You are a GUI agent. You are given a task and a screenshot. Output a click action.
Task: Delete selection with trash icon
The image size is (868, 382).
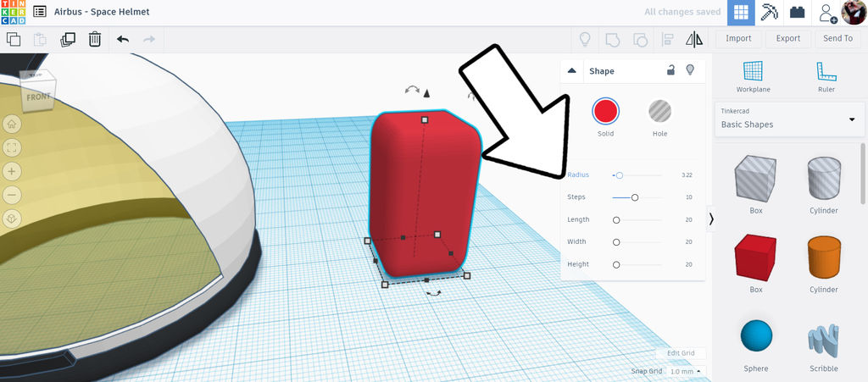click(95, 39)
